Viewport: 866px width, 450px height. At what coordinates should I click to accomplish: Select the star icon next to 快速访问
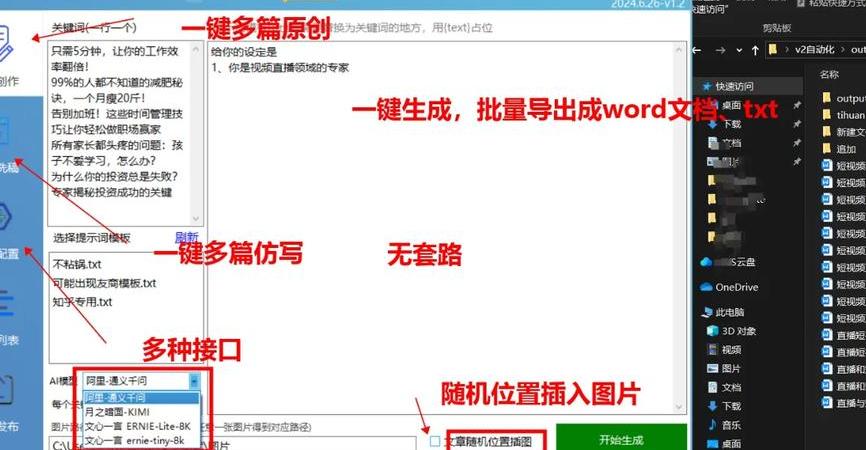pos(706,86)
